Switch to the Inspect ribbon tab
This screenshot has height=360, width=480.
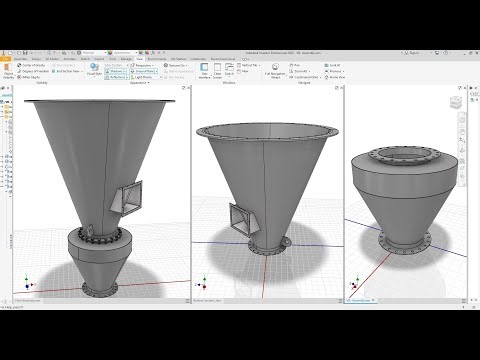(x=99, y=59)
